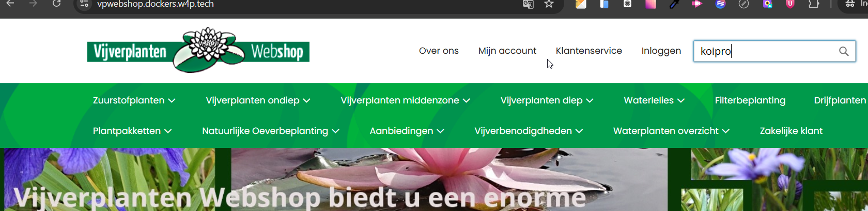Image resolution: width=868 pixels, height=211 pixels.
Task: Expand the Aanbiedingen submenu
Action: (x=407, y=131)
